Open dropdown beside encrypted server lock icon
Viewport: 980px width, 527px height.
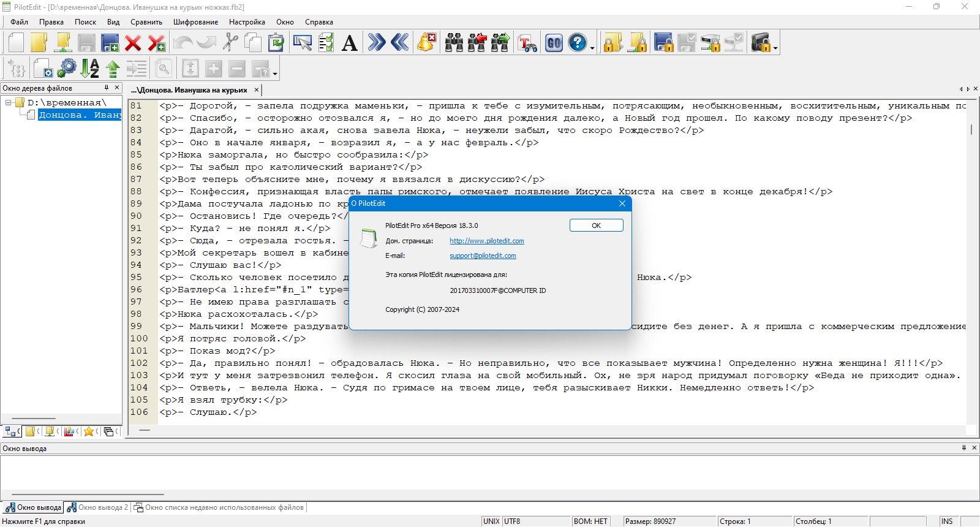(x=776, y=48)
